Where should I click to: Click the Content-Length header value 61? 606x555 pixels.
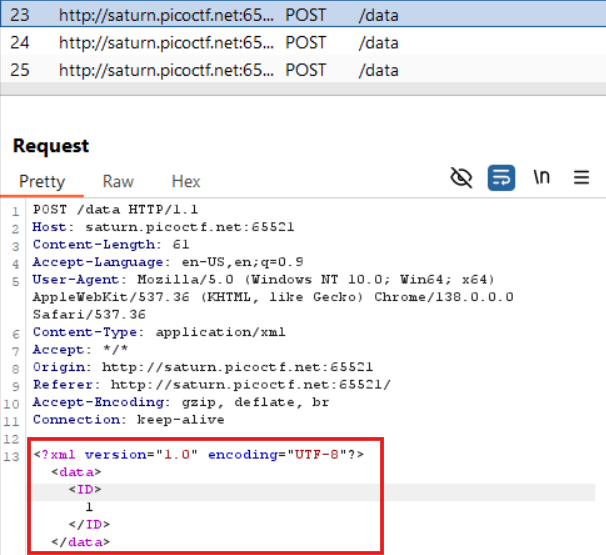click(182, 245)
